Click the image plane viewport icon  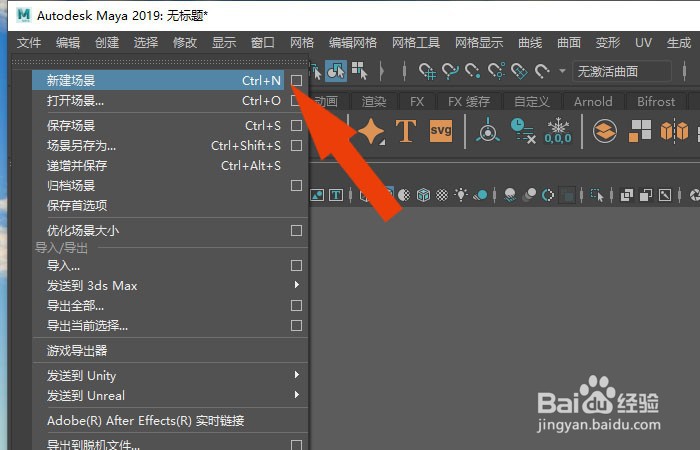tap(317, 195)
